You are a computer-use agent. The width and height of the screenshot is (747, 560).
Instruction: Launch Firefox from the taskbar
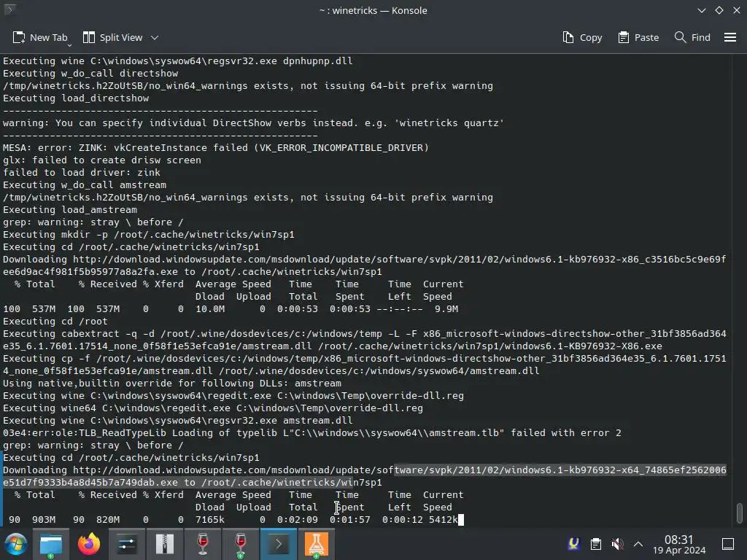click(x=89, y=544)
